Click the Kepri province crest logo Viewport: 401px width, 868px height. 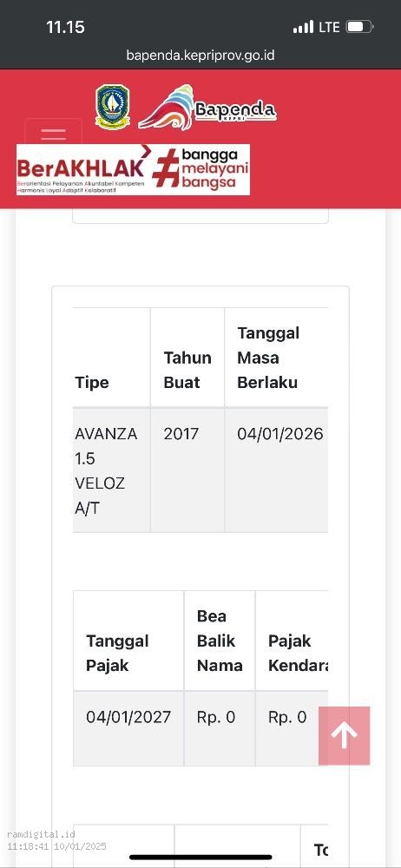113,107
